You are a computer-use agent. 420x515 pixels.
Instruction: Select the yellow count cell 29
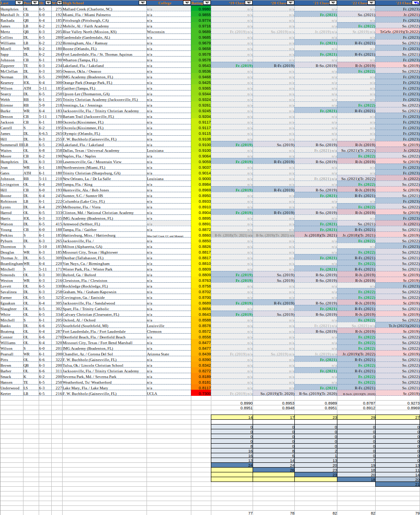[356, 418]
